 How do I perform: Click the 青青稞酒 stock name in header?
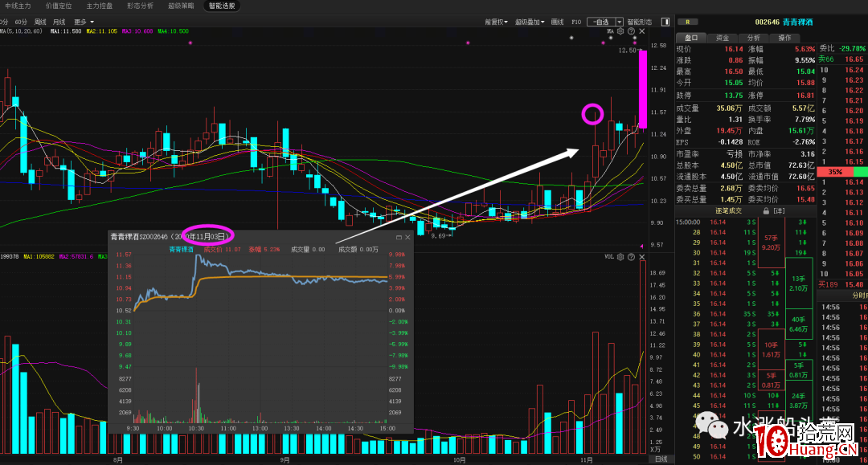pyautogui.click(x=798, y=22)
